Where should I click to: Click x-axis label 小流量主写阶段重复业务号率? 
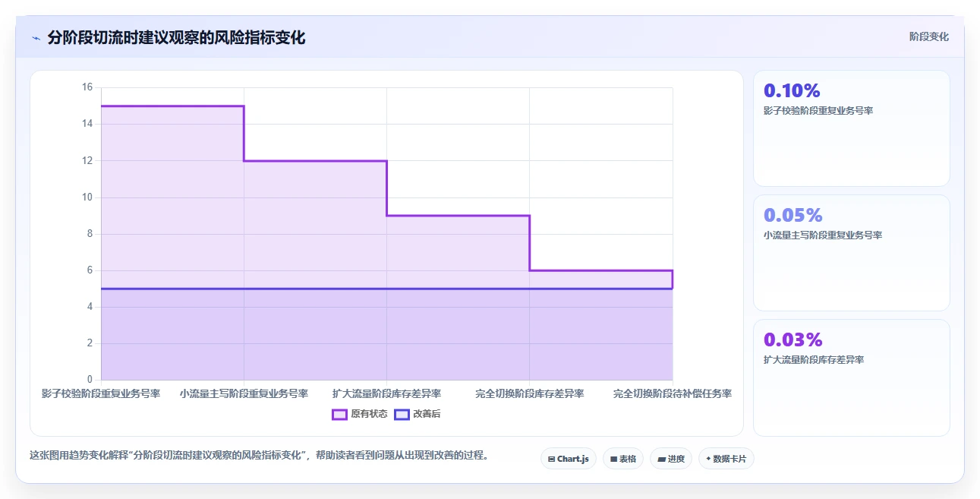(244, 393)
